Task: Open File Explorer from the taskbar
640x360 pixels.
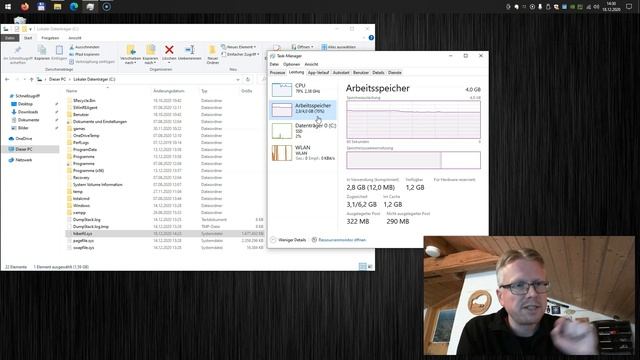Action: pyautogui.click(x=58, y=7)
